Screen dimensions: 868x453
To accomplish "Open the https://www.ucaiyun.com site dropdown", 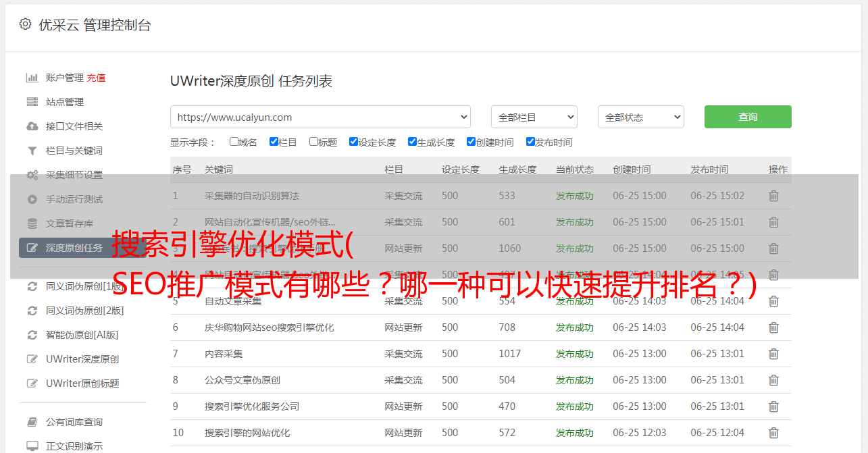I will tap(320, 117).
